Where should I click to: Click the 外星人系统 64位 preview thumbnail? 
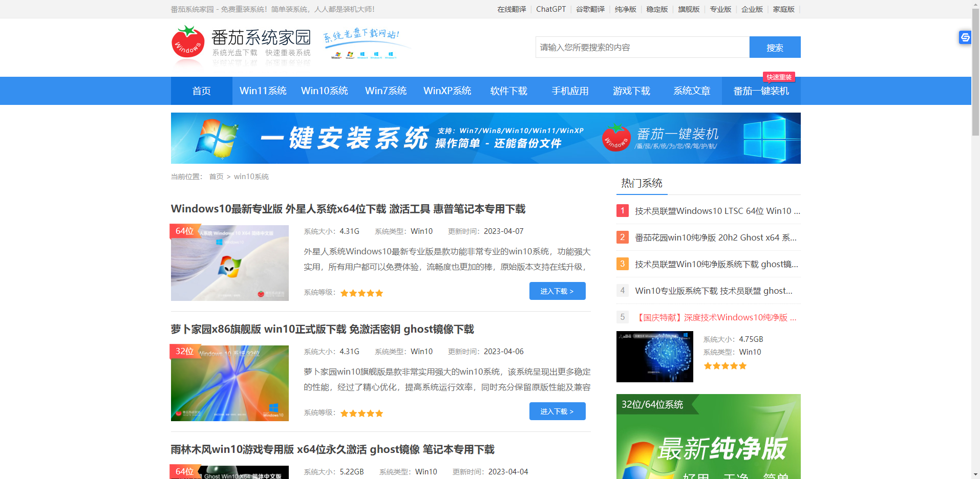point(229,263)
